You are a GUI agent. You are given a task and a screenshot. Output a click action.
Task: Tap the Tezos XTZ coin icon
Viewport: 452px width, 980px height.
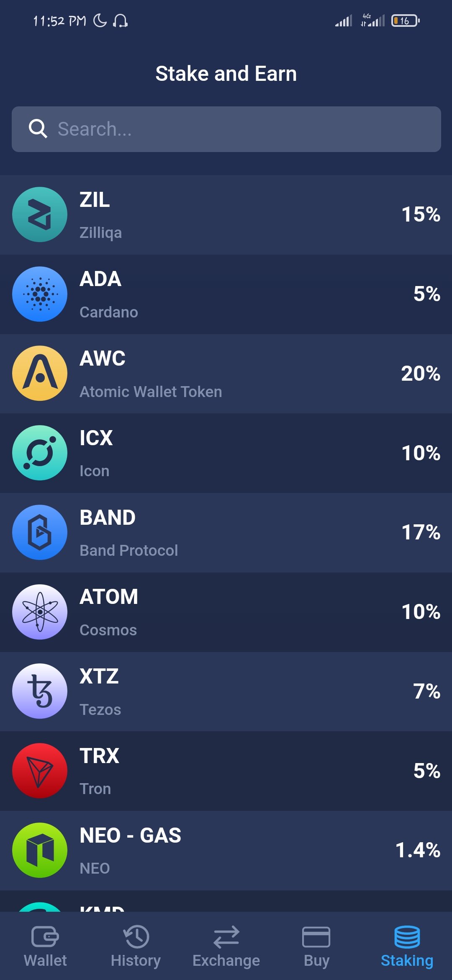[40, 691]
